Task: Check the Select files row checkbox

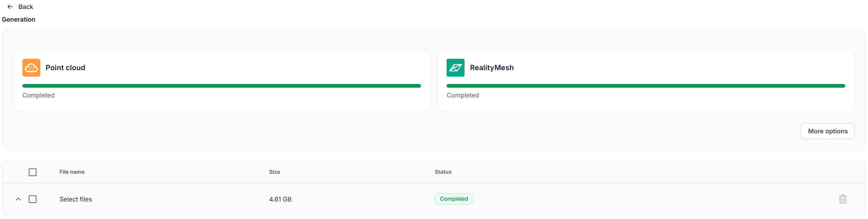Action: [x=33, y=199]
